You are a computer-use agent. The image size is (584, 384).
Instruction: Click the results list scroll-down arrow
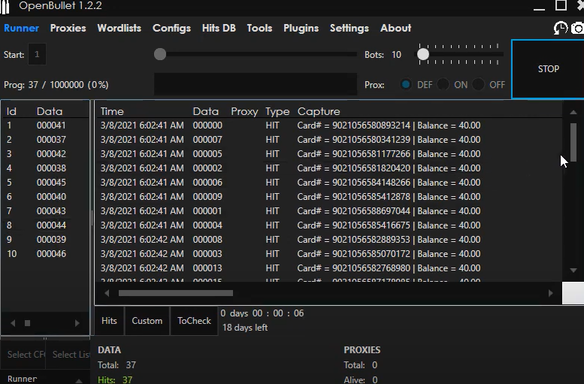click(573, 270)
